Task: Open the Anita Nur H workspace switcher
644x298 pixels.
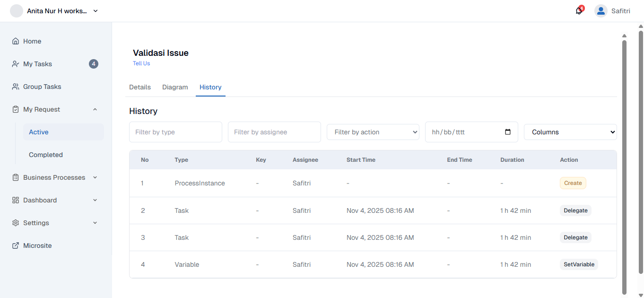Action: (x=53, y=10)
